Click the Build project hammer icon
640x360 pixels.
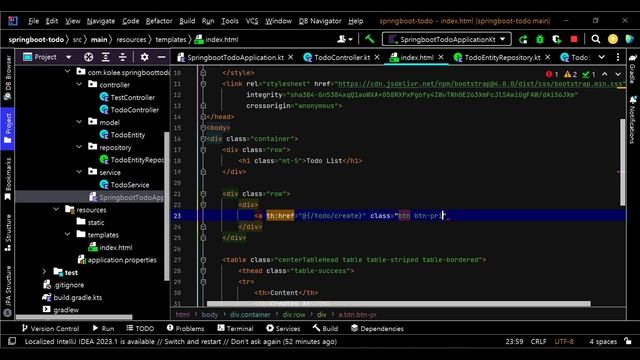[x=369, y=39]
